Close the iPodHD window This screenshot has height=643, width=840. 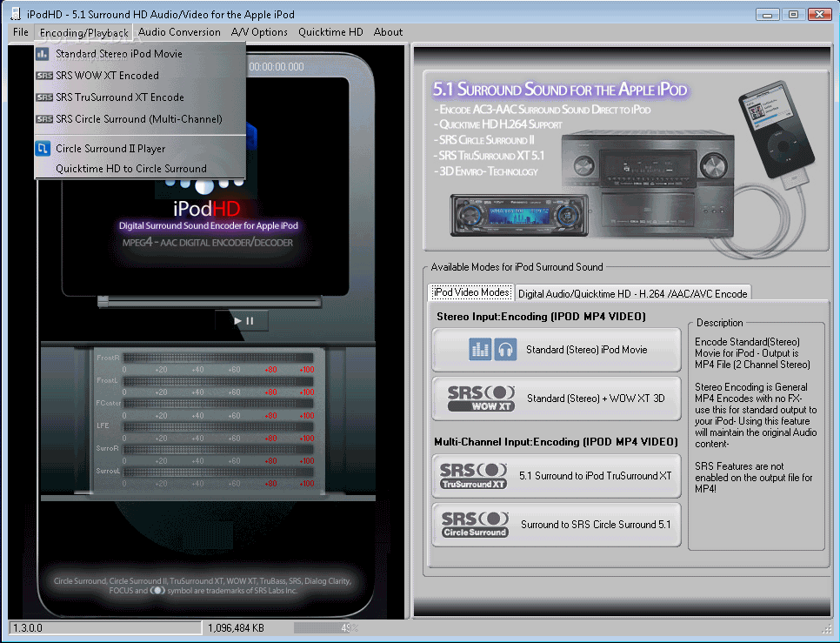coord(820,14)
